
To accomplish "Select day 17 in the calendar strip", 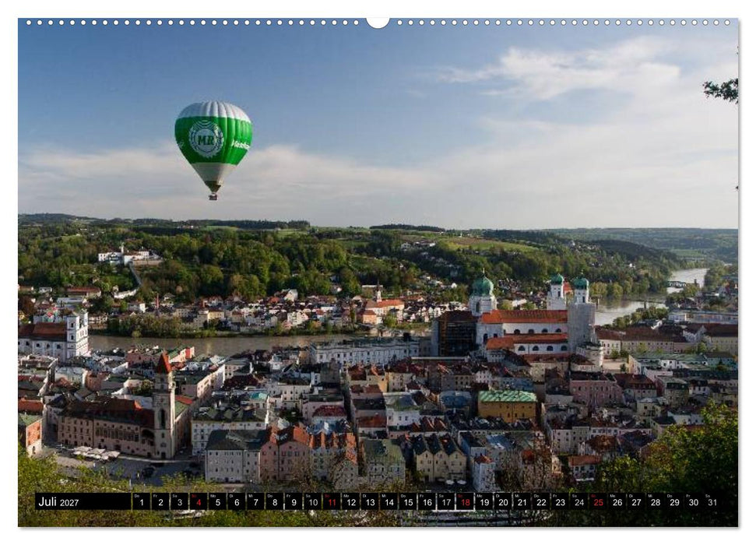I will (x=446, y=501).
